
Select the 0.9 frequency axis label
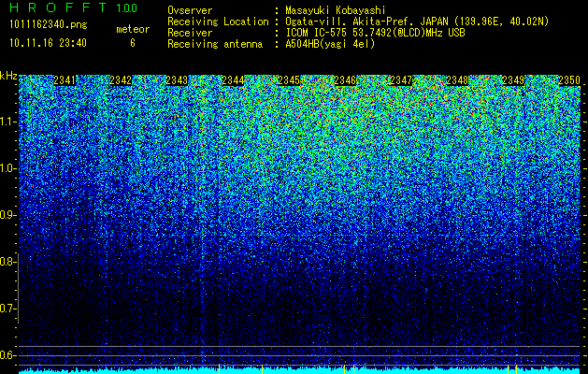pyautogui.click(x=7, y=215)
